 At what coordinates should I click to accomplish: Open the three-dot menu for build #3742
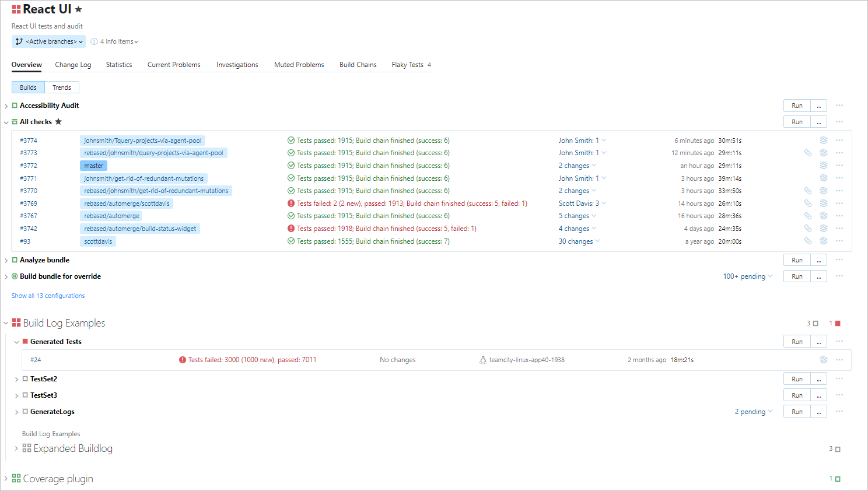click(839, 229)
